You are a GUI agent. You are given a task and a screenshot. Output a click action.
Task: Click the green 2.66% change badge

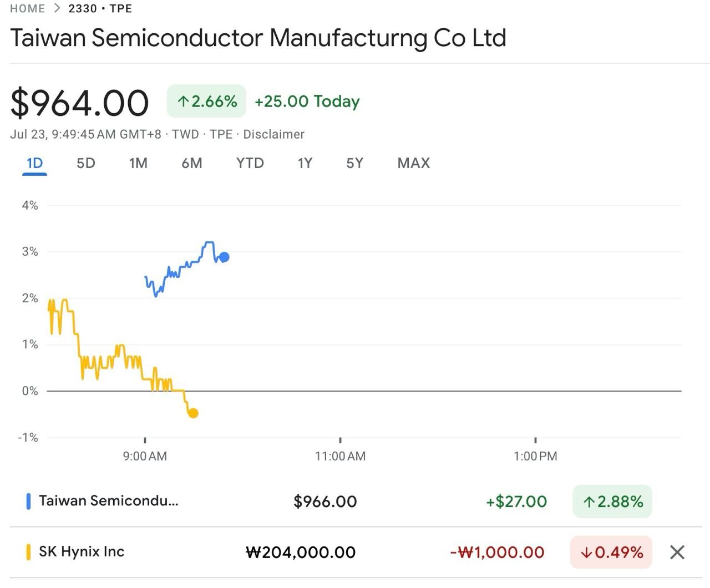point(206,102)
